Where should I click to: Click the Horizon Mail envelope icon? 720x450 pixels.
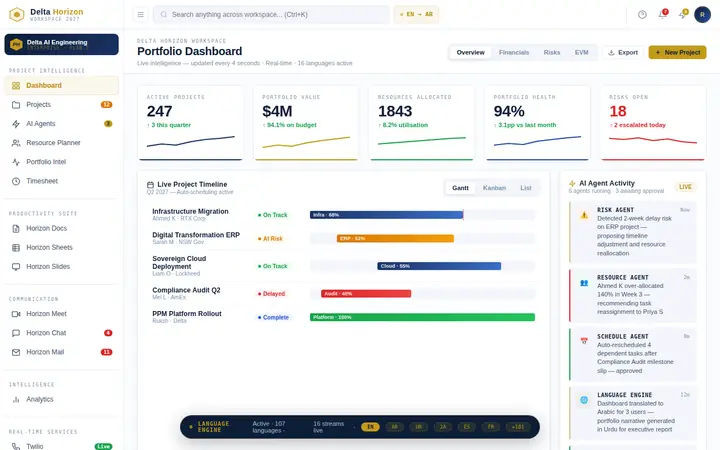pyautogui.click(x=16, y=352)
